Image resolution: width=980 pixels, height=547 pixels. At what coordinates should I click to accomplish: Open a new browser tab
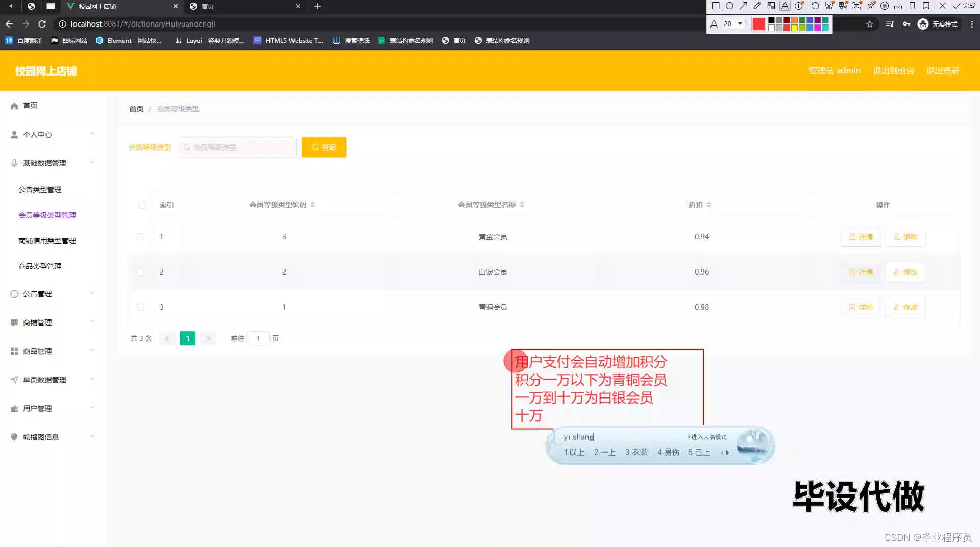tap(317, 6)
